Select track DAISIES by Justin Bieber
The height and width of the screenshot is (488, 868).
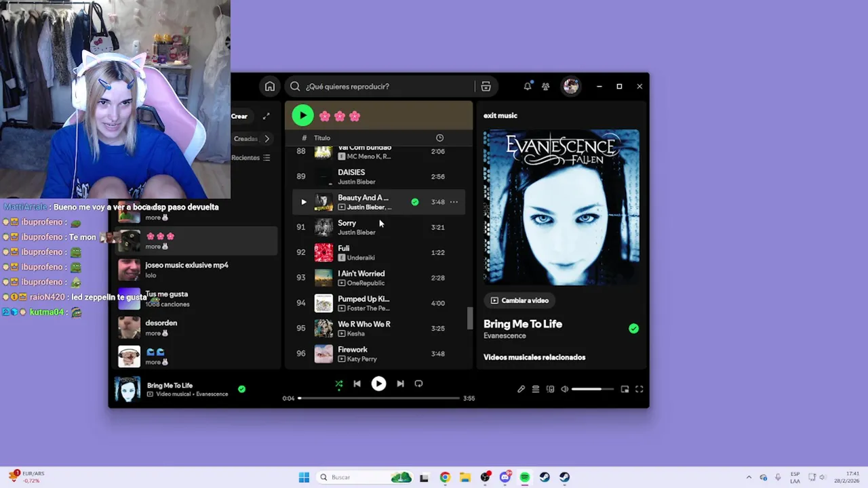click(379, 176)
